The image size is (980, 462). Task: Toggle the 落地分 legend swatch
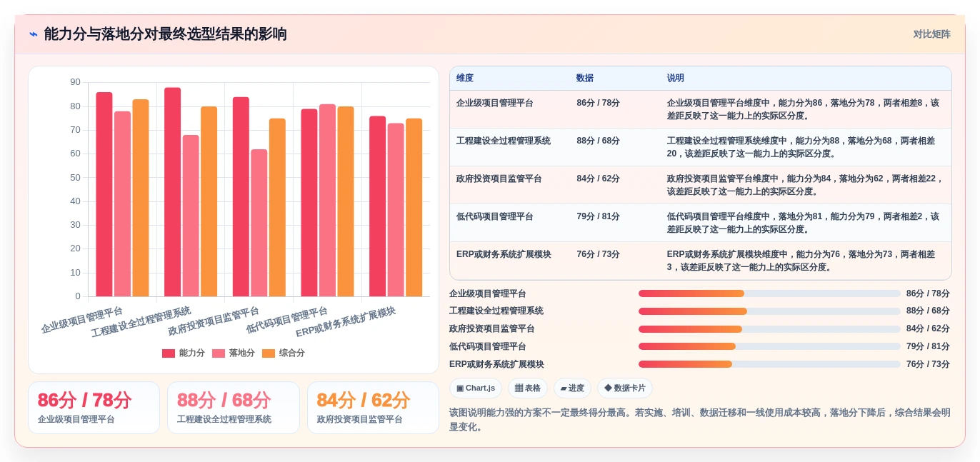coord(219,353)
